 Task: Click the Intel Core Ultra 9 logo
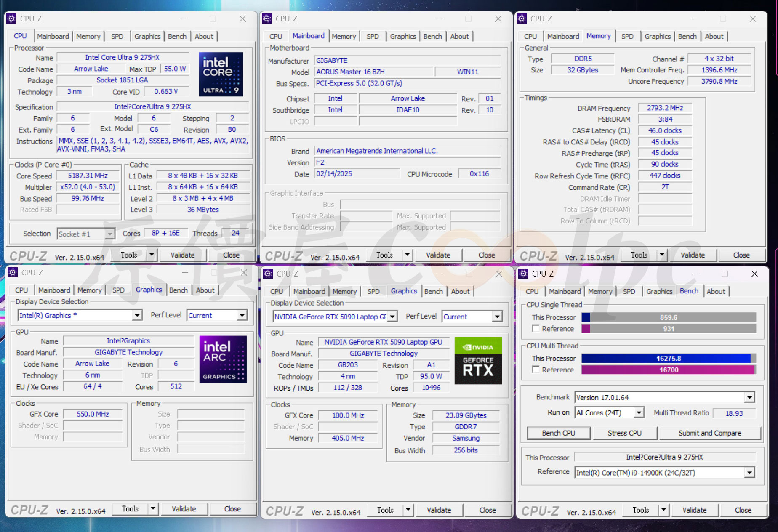221,74
